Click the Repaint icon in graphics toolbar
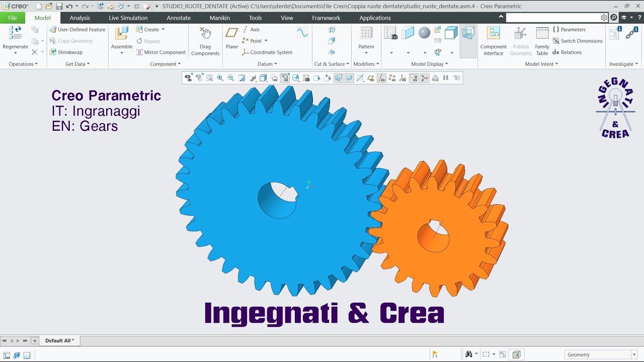The height and width of the screenshot is (362, 644). [x=242, y=78]
